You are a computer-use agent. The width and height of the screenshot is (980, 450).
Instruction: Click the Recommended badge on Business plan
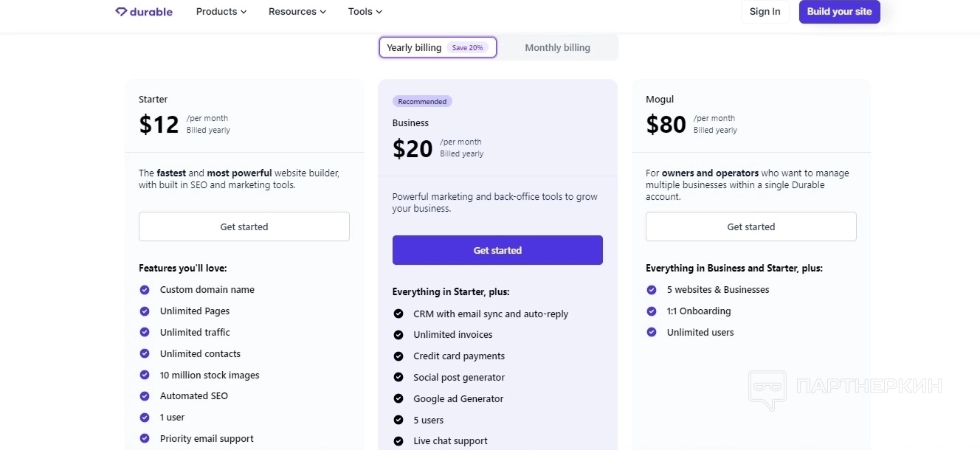[x=422, y=102]
